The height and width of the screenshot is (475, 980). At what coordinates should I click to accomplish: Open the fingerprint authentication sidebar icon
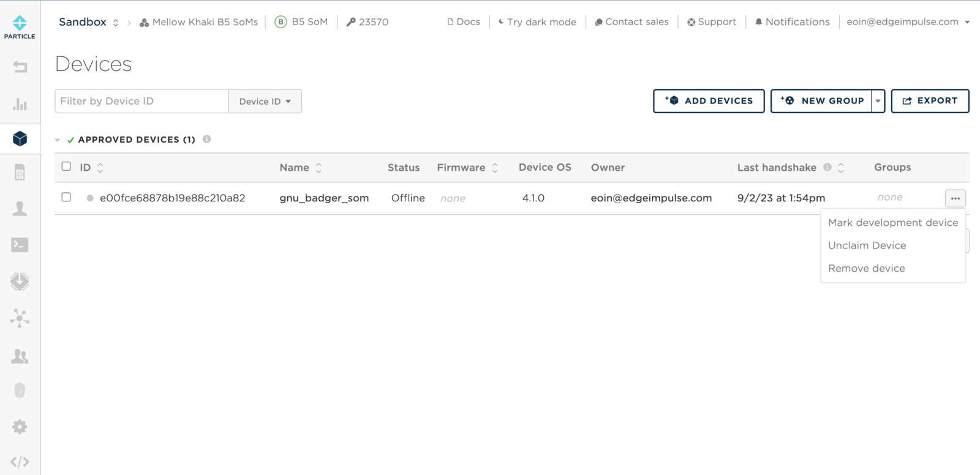(20, 391)
